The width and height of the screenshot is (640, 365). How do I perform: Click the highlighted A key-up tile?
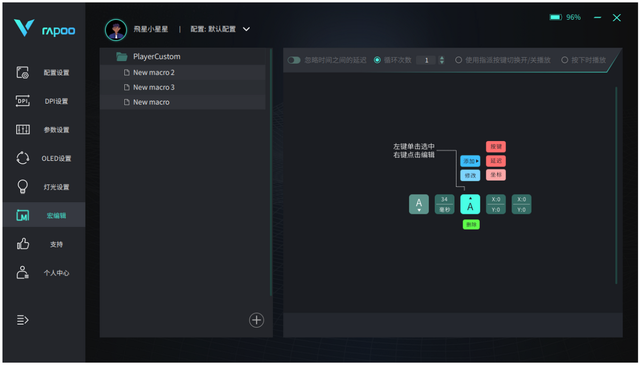[x=470, y=204]
